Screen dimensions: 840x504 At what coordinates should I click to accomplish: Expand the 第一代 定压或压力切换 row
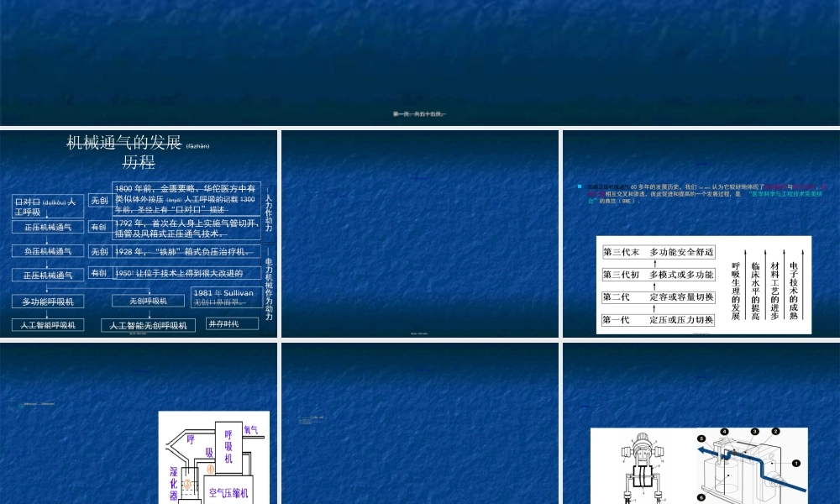(659, 319)
